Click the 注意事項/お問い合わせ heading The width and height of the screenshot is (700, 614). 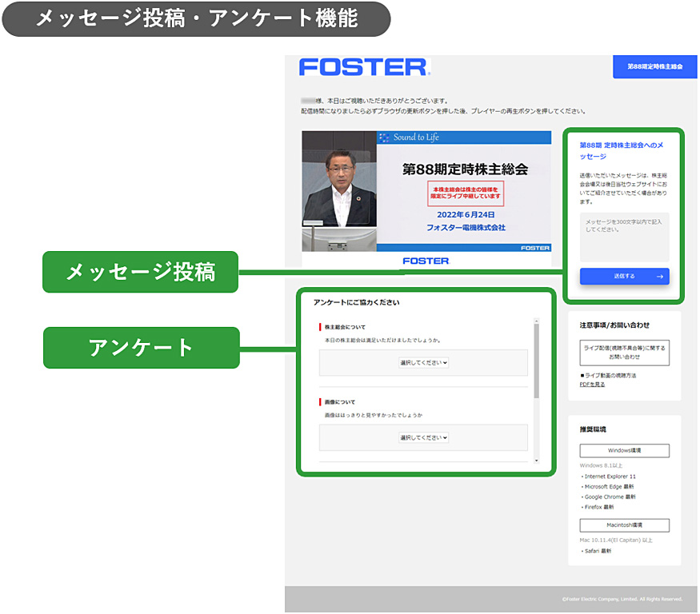click(614, 325)
